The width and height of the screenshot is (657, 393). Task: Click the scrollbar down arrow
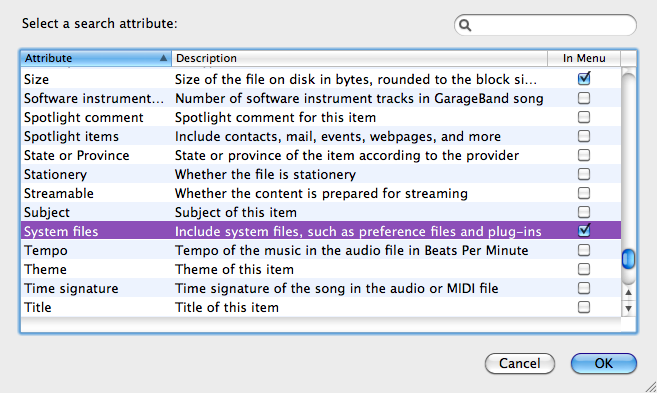point(628,309)
